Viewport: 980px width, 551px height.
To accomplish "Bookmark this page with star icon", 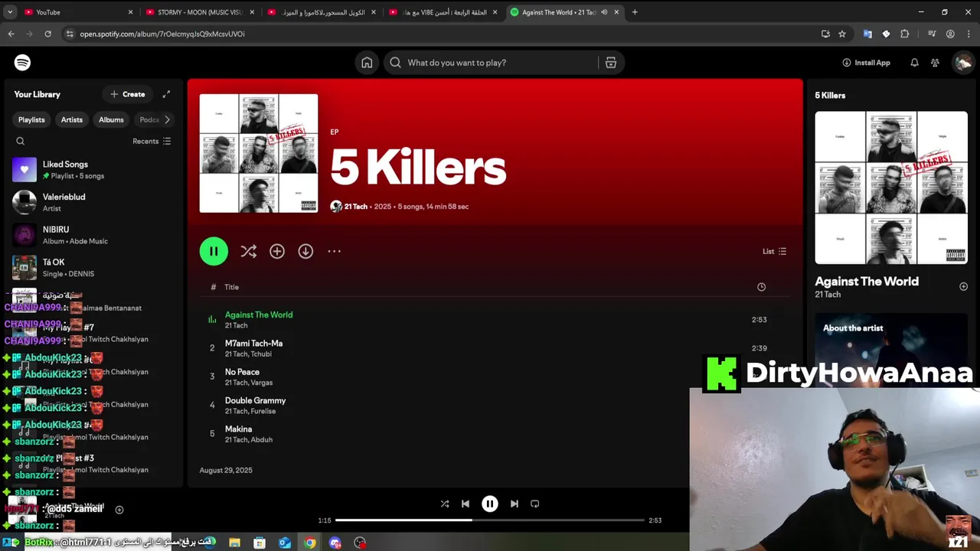I will tap(842, 34).
